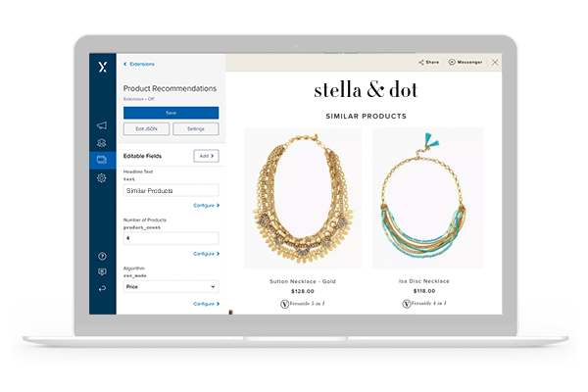
Task: Edit the Number of Products input
Action: coord(171,238)
